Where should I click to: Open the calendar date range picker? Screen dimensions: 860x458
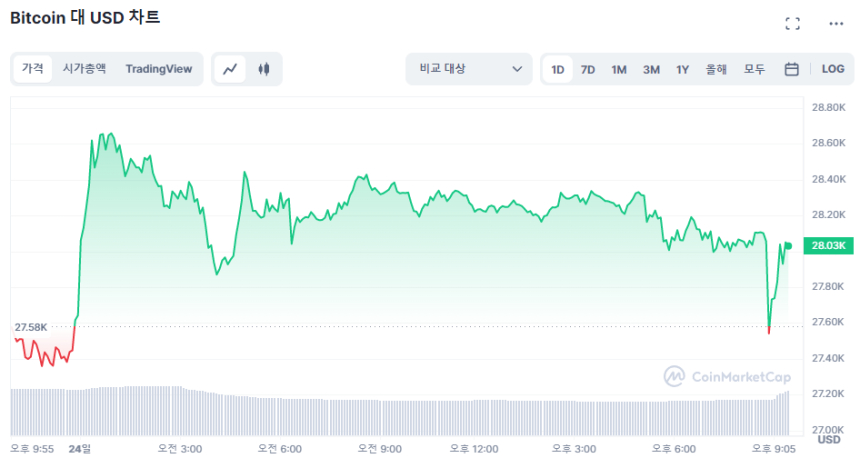pos(791,69)
